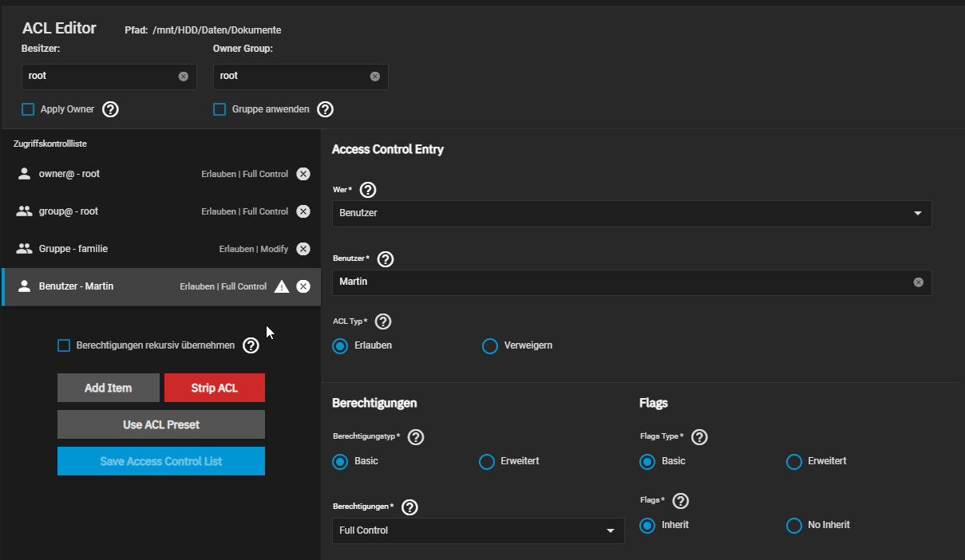
Task: Remove the Gruppe - familie entry
Action: coord(303,249)
